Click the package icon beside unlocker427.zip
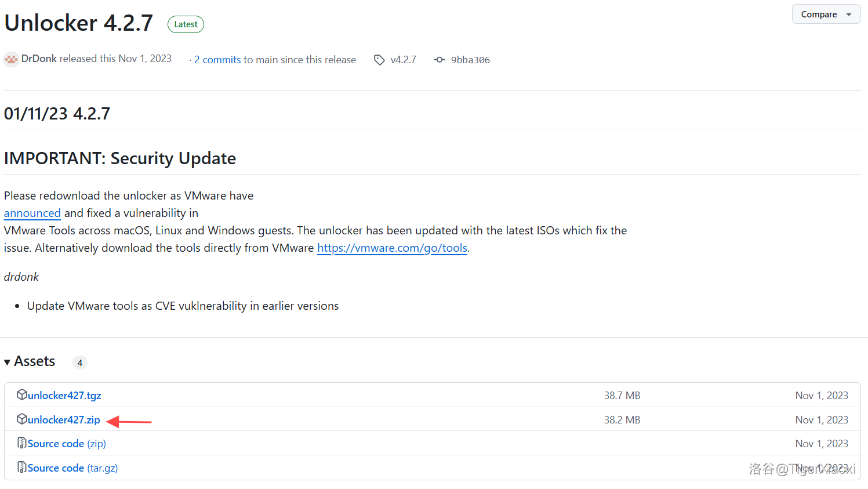868x489 pixels. (22, 419)
